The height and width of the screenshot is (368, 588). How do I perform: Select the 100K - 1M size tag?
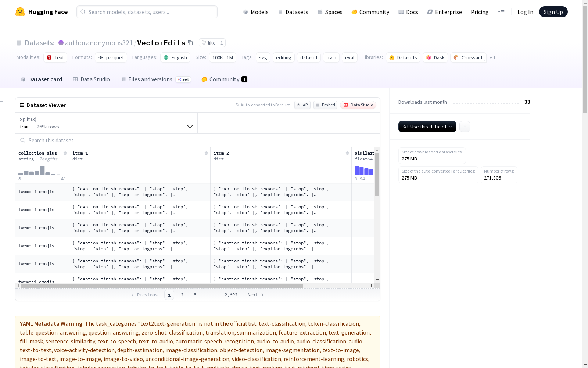pos(223,57)
